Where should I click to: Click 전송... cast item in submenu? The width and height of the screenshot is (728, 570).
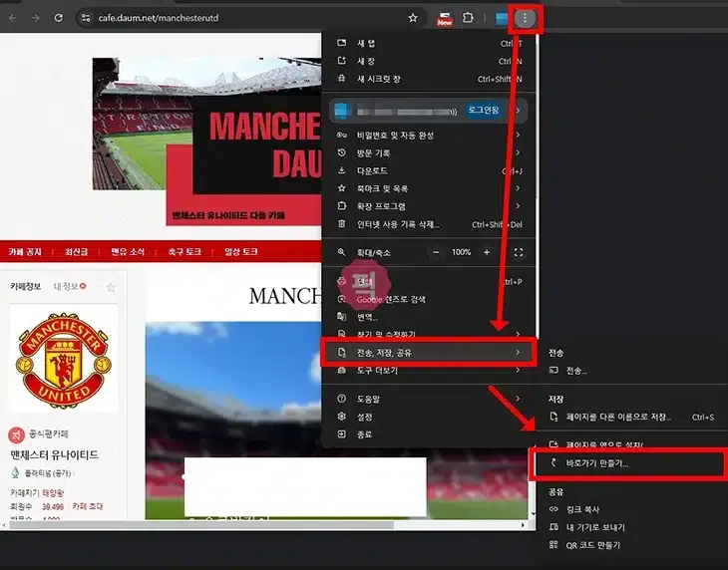tap(632, 371)
